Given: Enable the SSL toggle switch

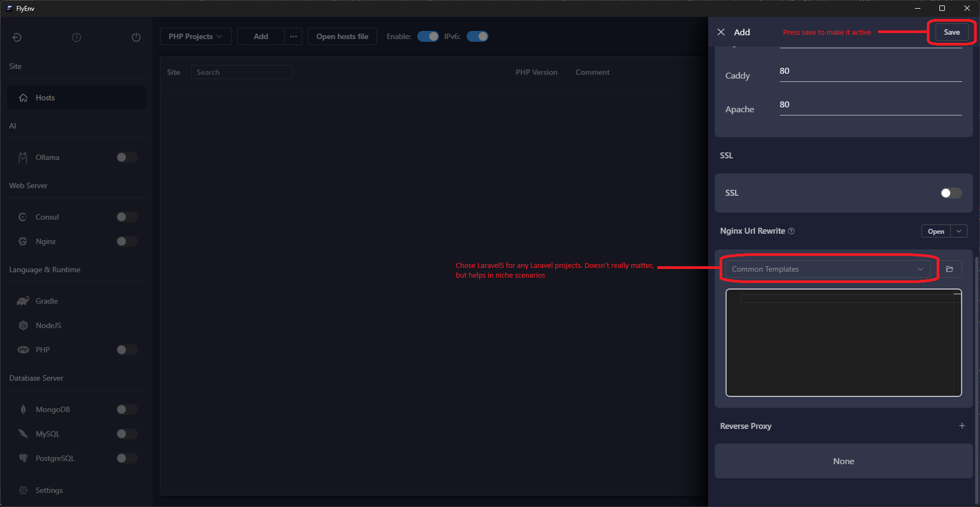Looking at the screenshot, I should point(951,193).
